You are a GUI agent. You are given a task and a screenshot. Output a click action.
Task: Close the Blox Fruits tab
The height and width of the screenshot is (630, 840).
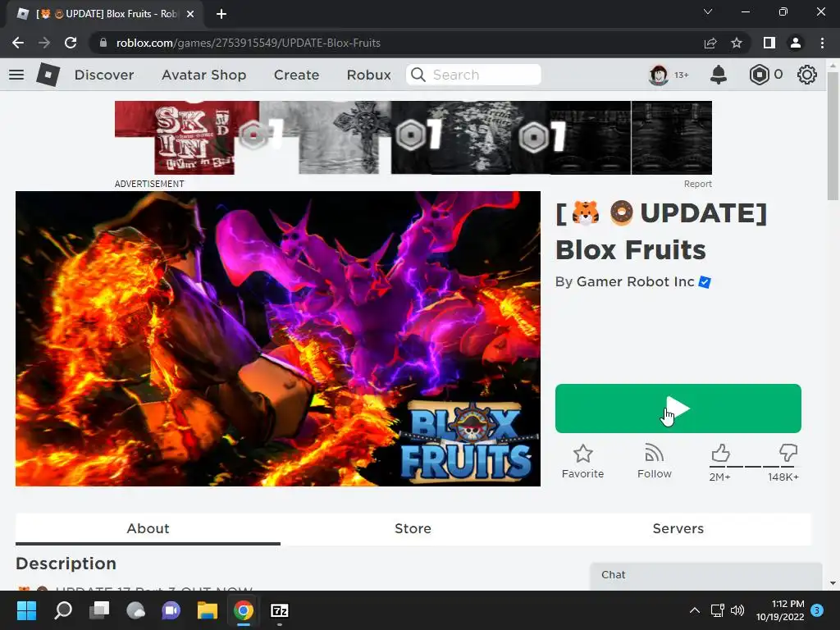click(190, 14)
